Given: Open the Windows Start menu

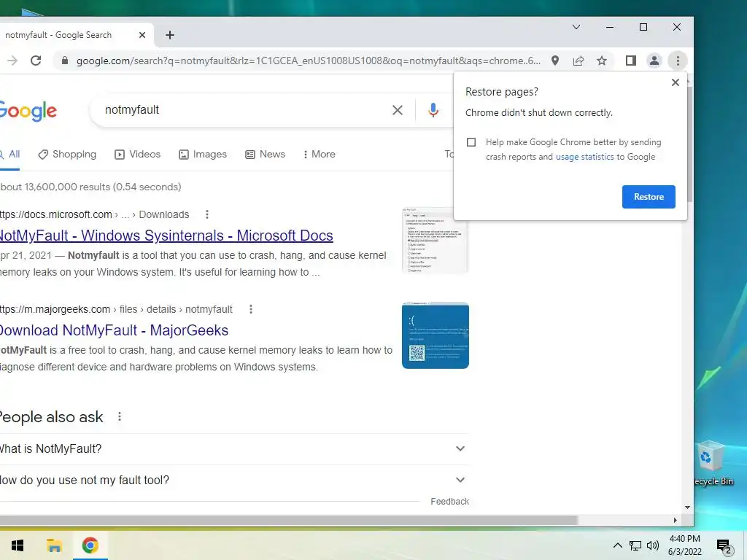Looking at the screenshot, I should pyautogui.click(x=18, y=545).
